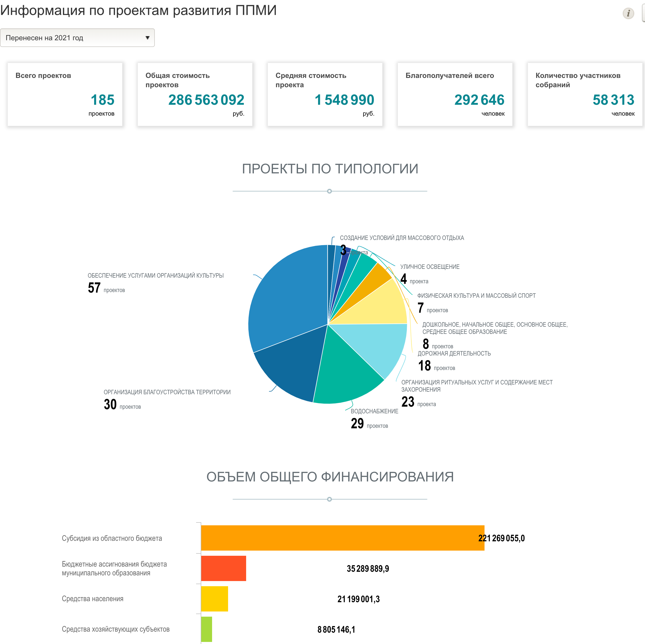Screen dimensions: 645x644
Task: Click the 'Благополучателей всего' card
Action: [455, 94]
